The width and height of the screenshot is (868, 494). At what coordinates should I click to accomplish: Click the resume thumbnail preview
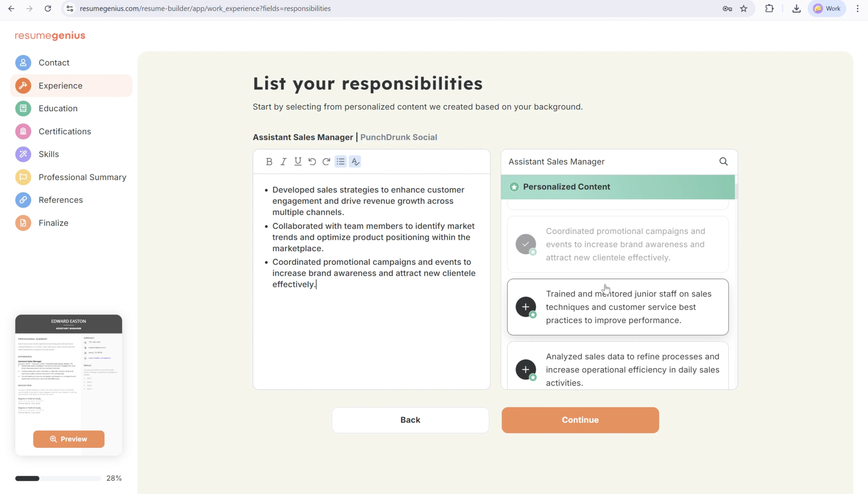[69, 370]
